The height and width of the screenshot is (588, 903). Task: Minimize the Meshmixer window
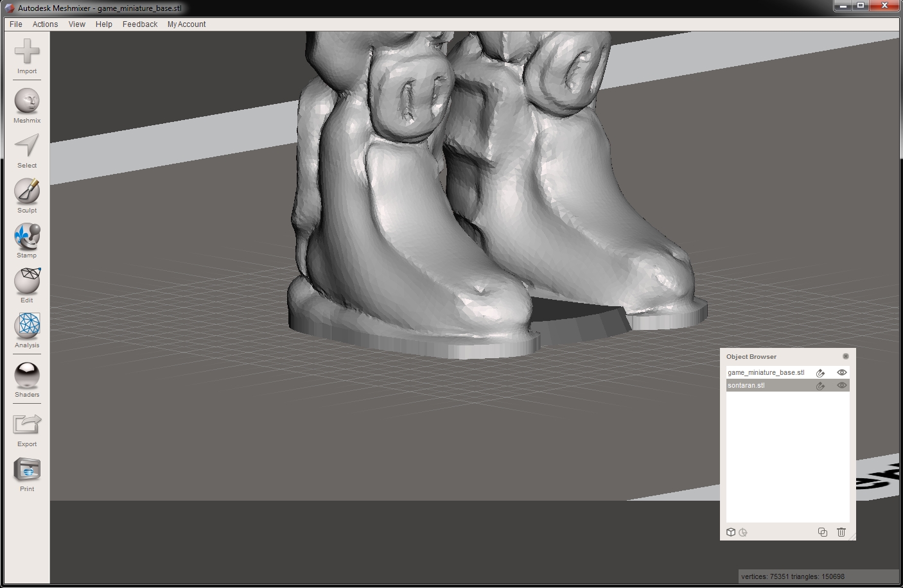(843, 6)
